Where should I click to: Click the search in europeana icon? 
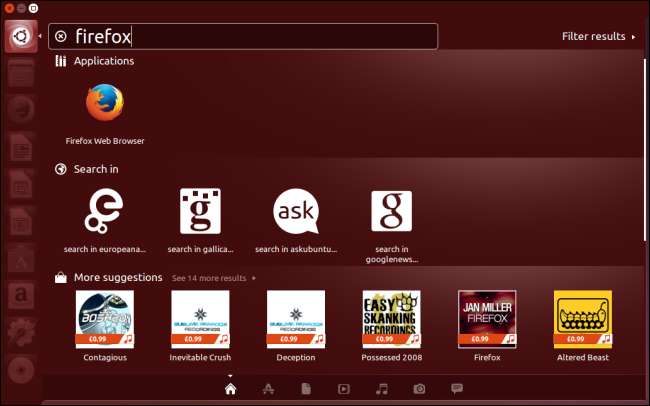point(104,211)
